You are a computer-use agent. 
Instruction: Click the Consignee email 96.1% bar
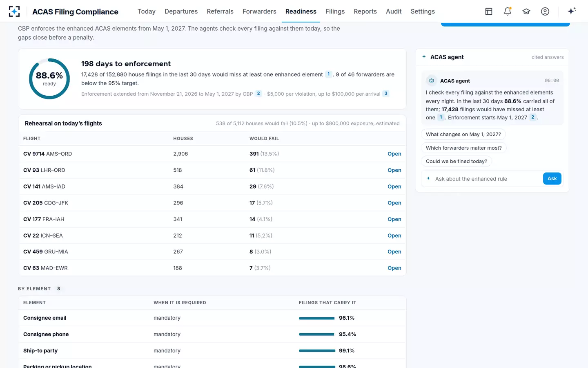click(317, 318)
